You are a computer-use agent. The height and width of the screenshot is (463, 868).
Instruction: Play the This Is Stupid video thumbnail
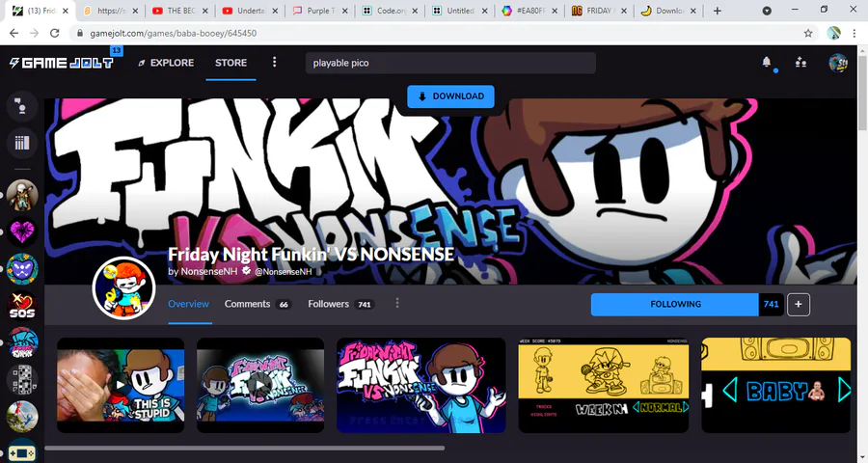click(121, 386)
